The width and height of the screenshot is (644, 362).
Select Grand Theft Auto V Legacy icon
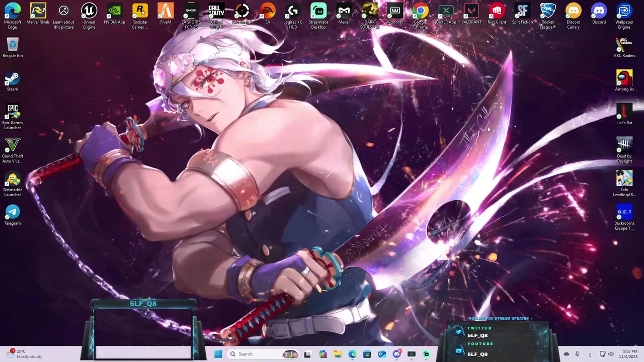click(x=13, y=150)
